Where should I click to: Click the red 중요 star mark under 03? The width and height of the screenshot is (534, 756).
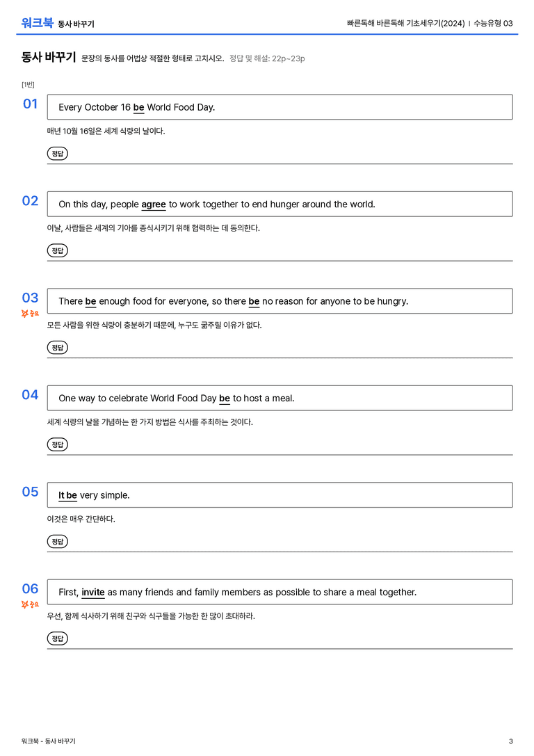(x=30, y=314)
